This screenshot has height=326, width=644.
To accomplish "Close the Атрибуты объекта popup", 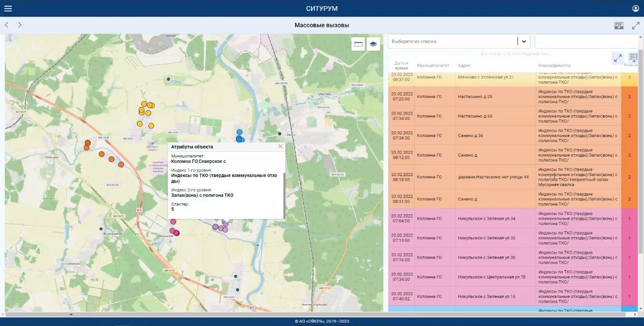I will 280,147.
